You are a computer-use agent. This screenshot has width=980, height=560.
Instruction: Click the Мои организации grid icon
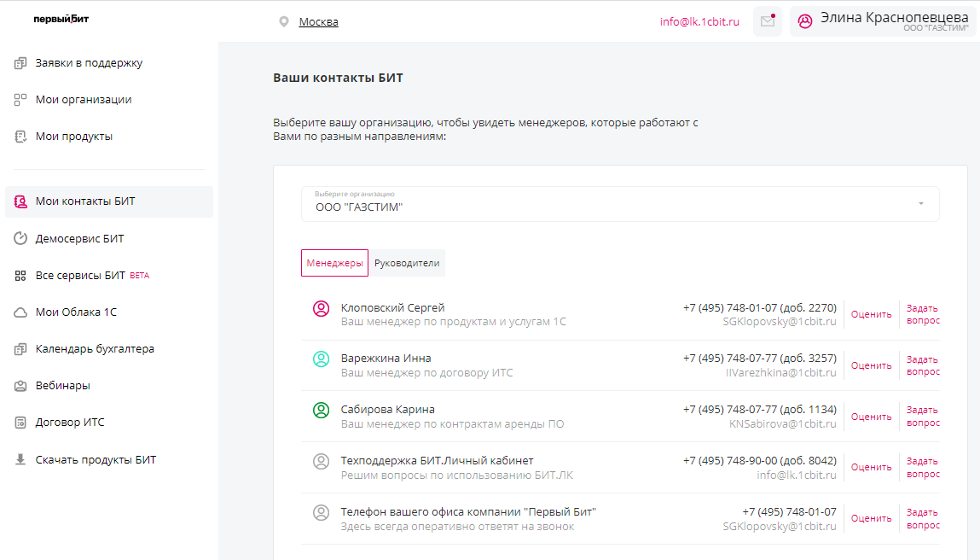coord(21,100)
